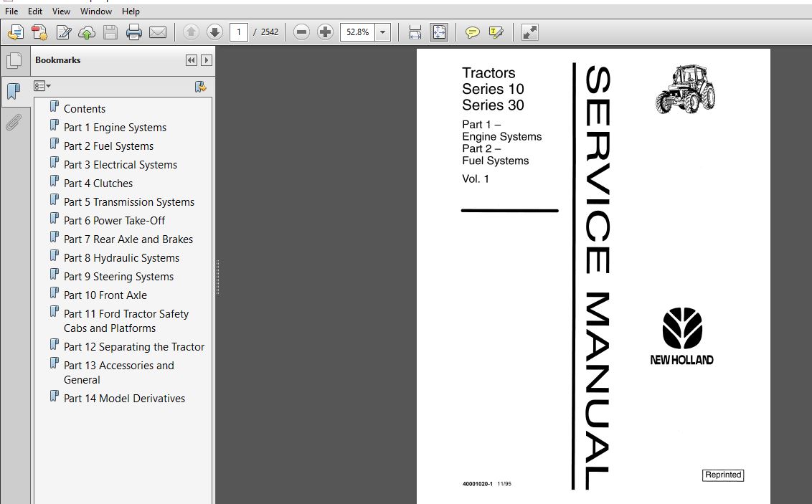Click the Add sticky note comment icon

pyautogui.click(x=472, y=32)
